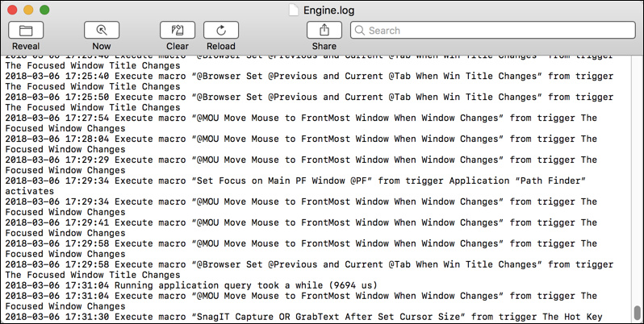Image resolution: width=644 pixels, height=324 pixels.
Task: Click the Reveal folder icon in toolbar
Action: tap(26, 31)
